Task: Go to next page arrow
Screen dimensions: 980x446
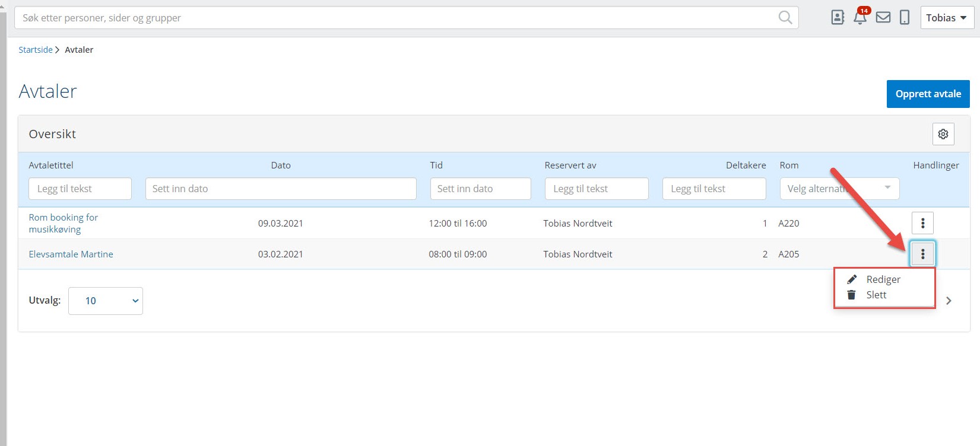Action: 949,301
